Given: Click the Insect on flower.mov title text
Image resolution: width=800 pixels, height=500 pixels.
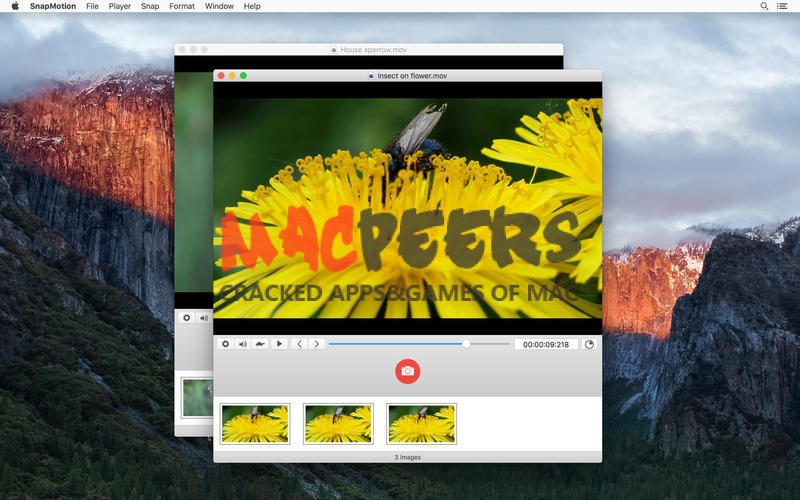Looking at the screenshot, I should click(412, 76).
